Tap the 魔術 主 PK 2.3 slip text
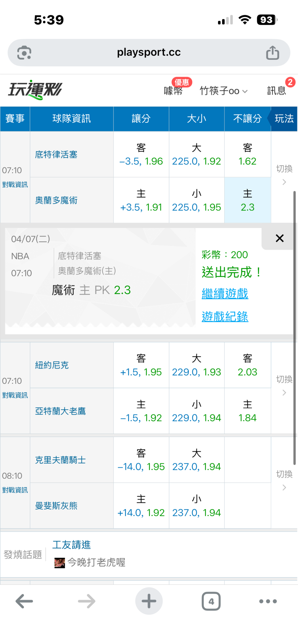Screen dimensions: 298x644 [91, 290]
